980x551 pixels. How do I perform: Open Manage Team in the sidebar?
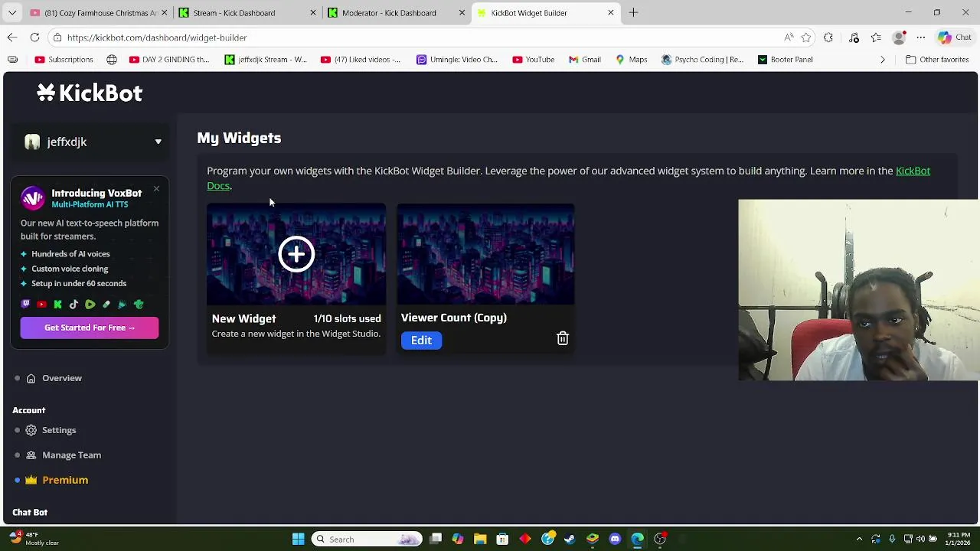pyautogui.click(x=71, y=455)
